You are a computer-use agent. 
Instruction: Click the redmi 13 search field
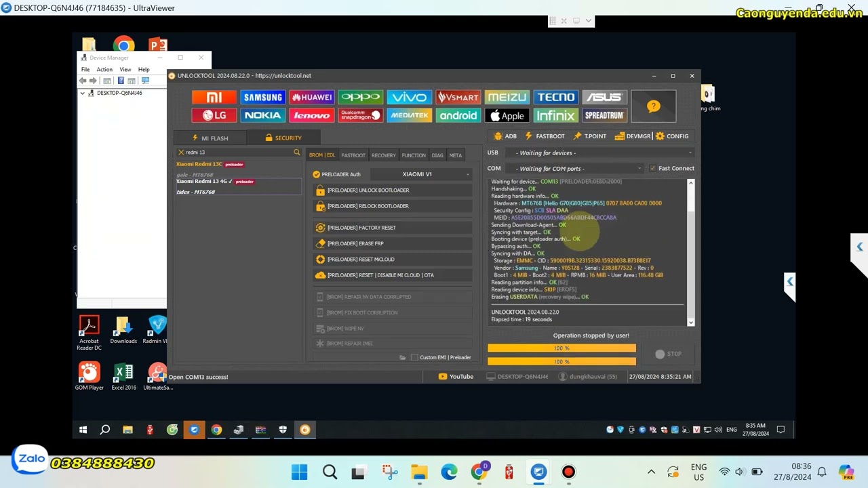tap(237, 152)
